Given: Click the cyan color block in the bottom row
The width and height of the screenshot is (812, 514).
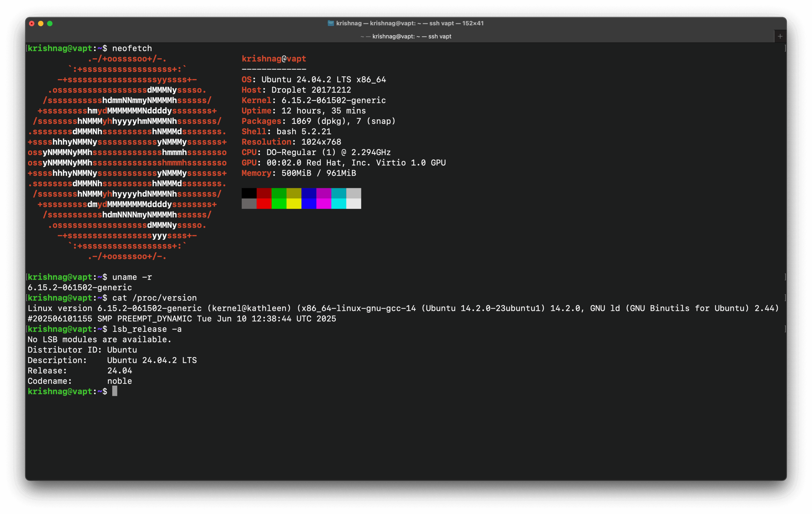Looking at the screenshot, I should [x=339, y=204].
